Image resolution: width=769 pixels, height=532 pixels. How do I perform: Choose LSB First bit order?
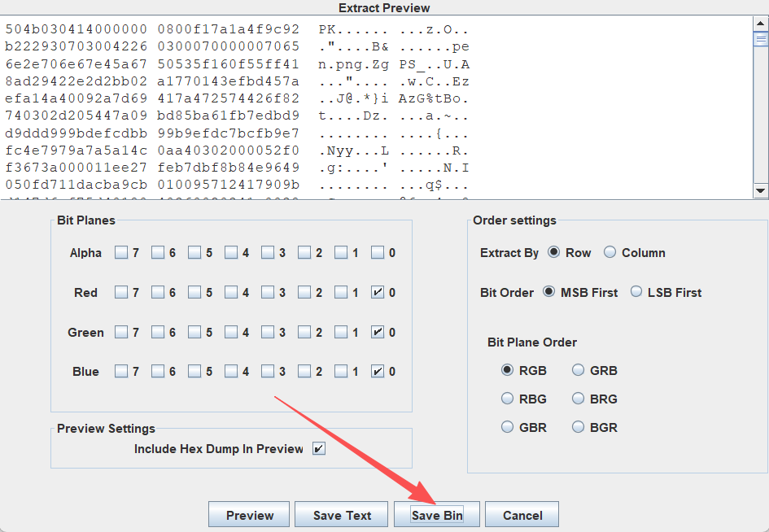(636, 292)
